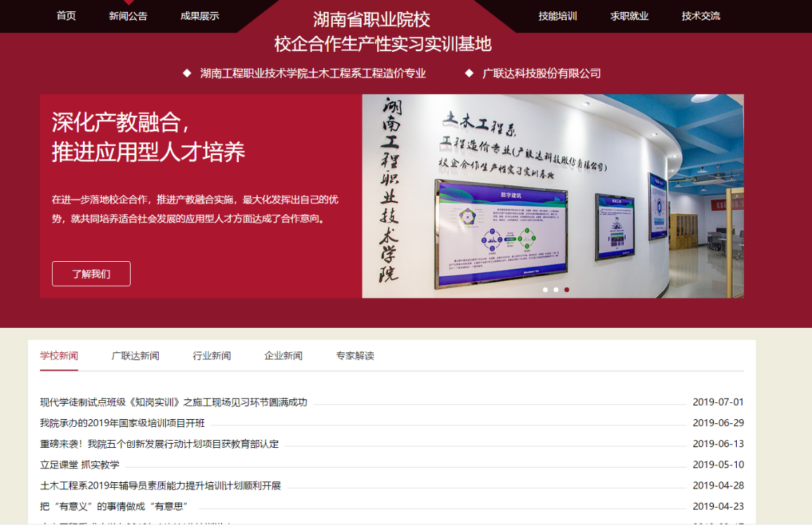
Task: Open the 技能培训 navigation item
Action: (558, 16)
